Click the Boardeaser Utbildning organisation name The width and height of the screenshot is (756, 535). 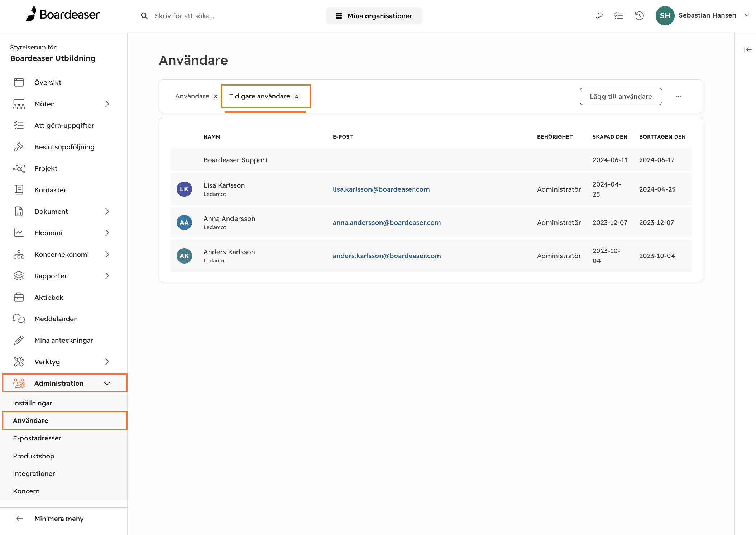[x=53, y=58]
